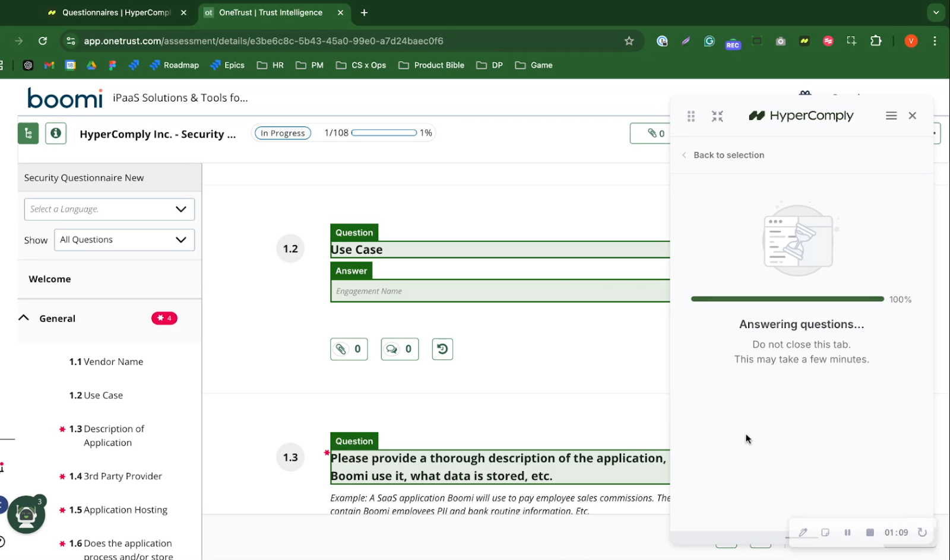This screenshot has height=560, width=950.
Task: Open the Chrome three-dot menu
Action: [935, 41]
